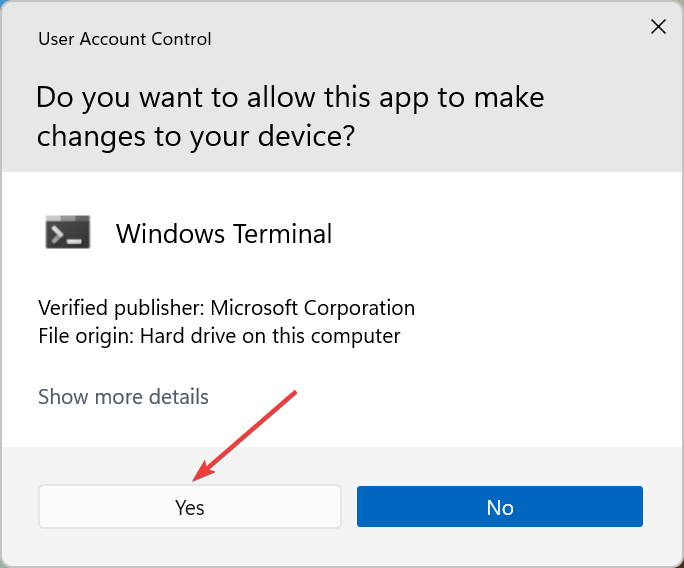
Task: Click the word "Corporation" in publisher line
Action: (x=362, y=308)
